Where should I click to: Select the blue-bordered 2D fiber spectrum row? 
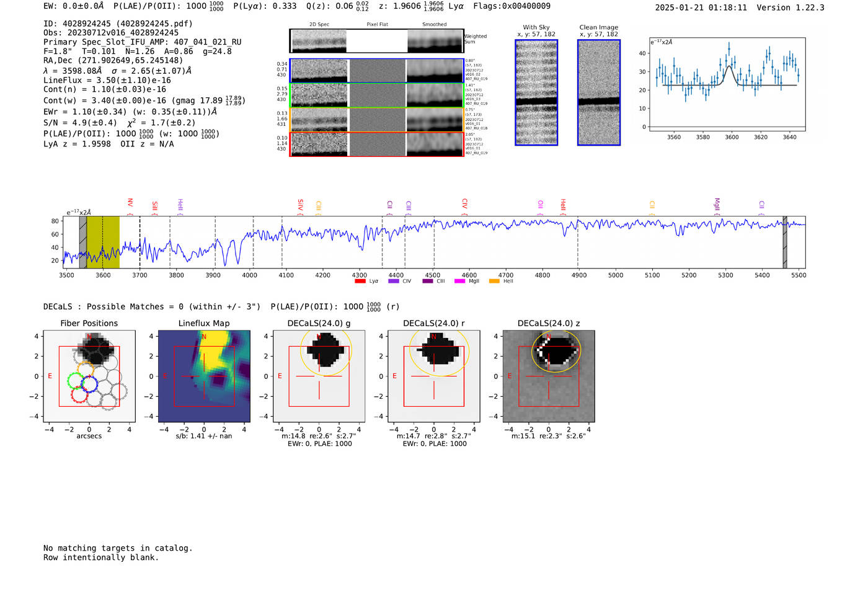376,71
